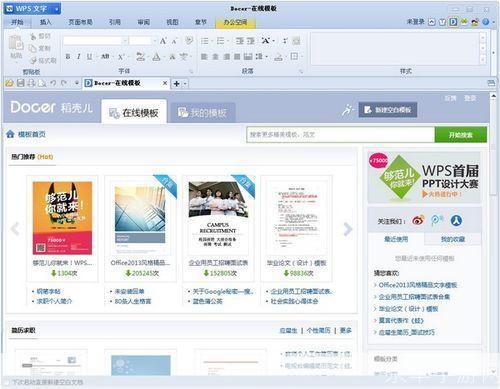The image size is (500, 389).
Task: Click the undo arrow icon
Action: coord(53,83)
